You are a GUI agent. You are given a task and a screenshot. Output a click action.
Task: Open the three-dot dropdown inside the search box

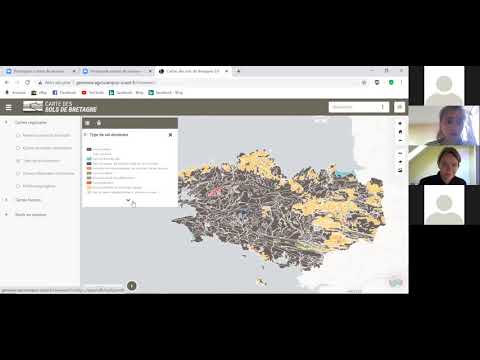(x=382, y=107)
